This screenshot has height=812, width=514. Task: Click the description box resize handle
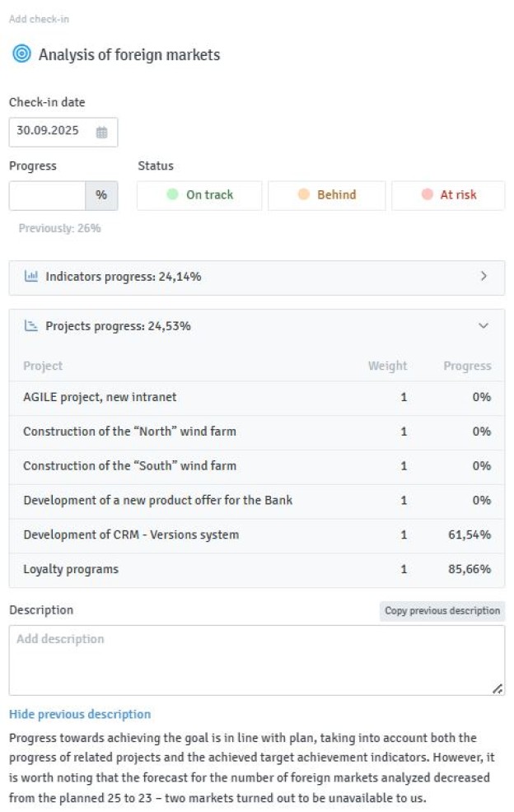coord(498,688)
